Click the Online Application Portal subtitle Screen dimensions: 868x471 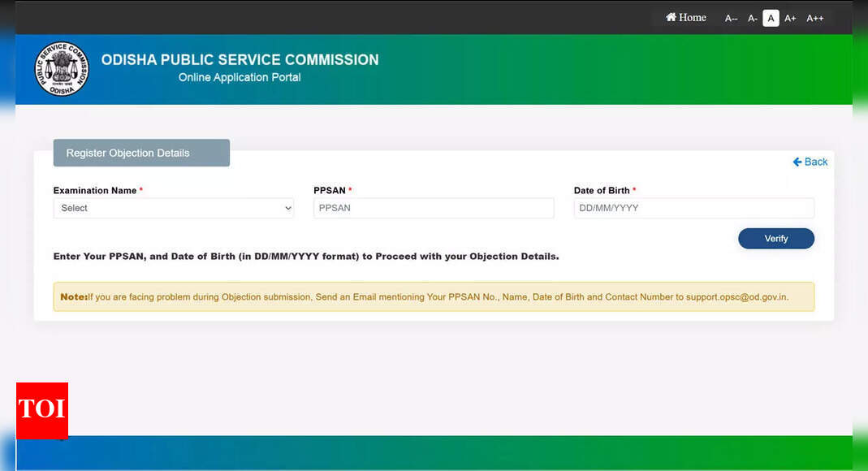pyautogui.click(x=240, y=77)
